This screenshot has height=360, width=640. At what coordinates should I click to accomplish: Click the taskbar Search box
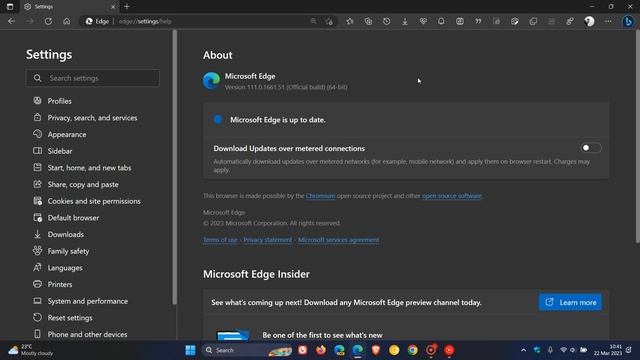point(247,350)
